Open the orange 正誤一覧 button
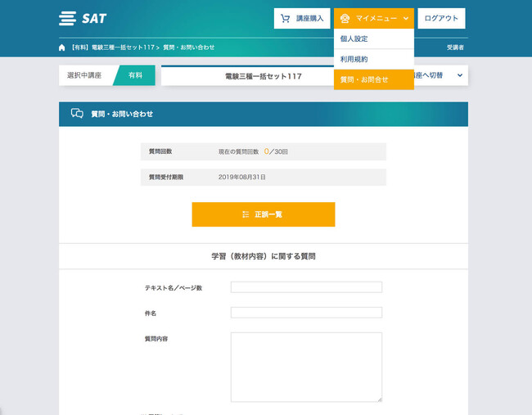Image resolution: width=532 pixels, height=415 pixels. [x=263, y=214]
